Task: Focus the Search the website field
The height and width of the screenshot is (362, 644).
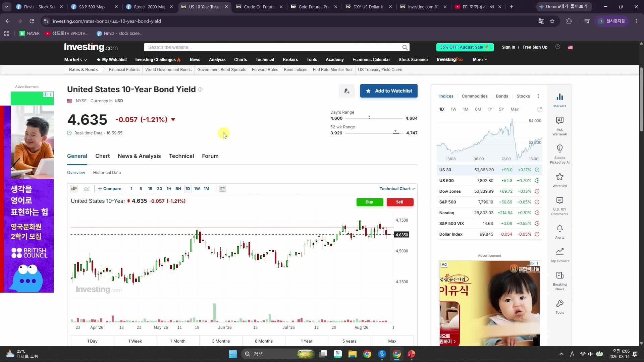Action: pyautogui.click(x=273, y=48)
